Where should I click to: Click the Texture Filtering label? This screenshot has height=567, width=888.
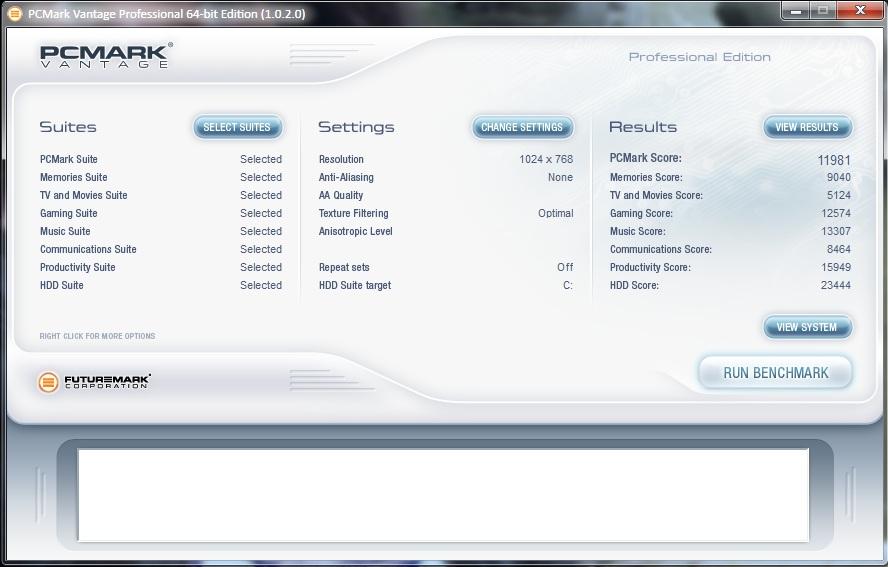[353, 214]
